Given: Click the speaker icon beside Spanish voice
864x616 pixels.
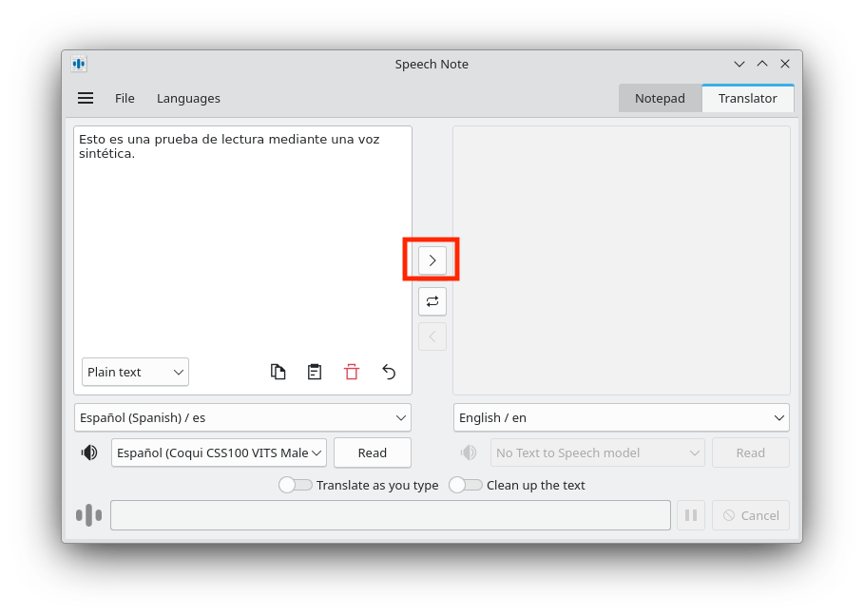Looking at the screenshot, I should pos(89,452).
